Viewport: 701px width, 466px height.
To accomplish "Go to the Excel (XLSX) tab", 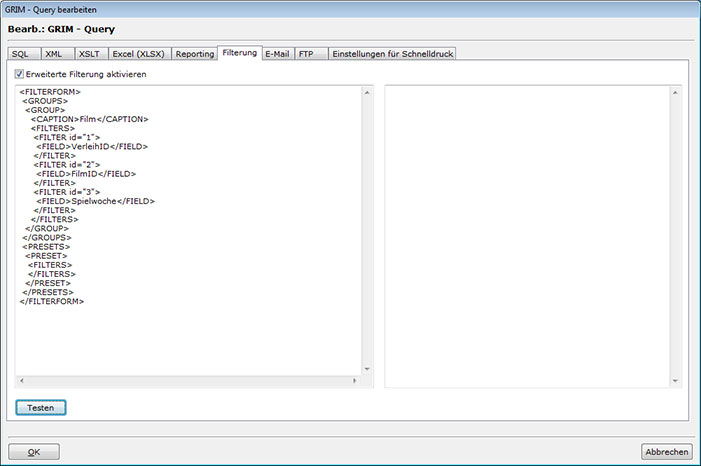I will 138,53.
